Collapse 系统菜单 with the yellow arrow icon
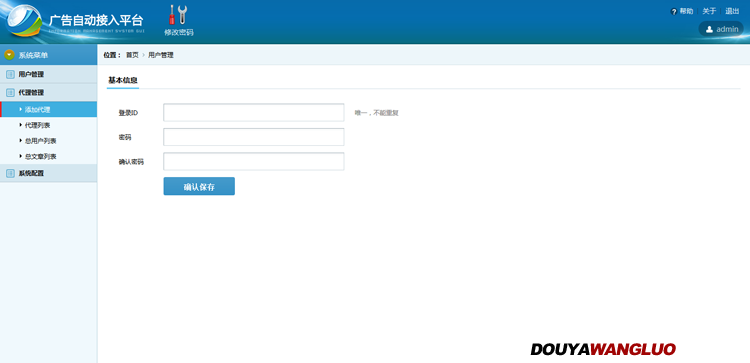The width and height of the screenshot is (750, 363). [x=10, y=55]
